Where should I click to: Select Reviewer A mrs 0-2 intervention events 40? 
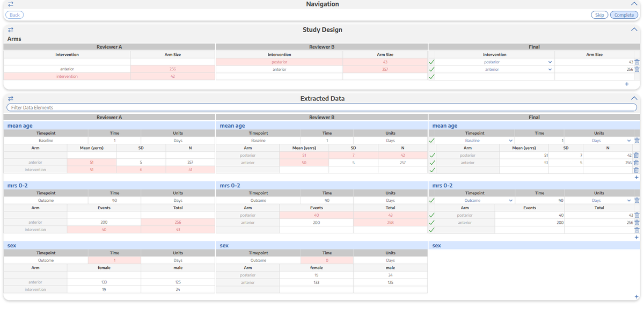(104, 230)
